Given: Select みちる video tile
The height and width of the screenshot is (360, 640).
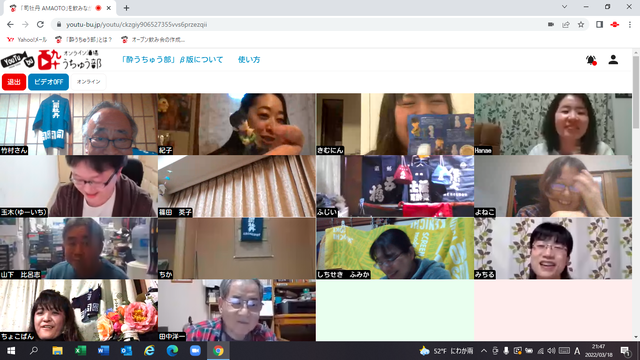Looking at the screenshot, I should pos(553,248).
